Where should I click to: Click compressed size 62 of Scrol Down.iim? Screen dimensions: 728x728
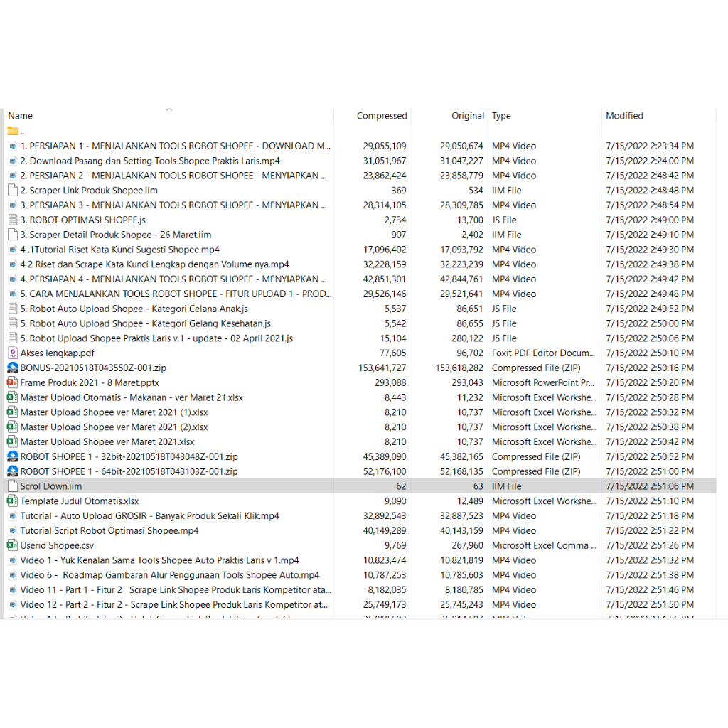click(x=401, y=486)
